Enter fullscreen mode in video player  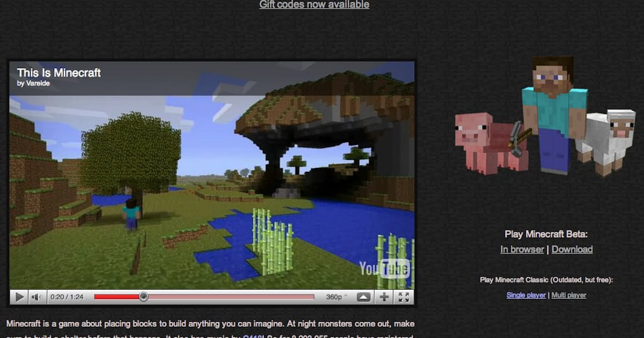click(x=404, y=297)
